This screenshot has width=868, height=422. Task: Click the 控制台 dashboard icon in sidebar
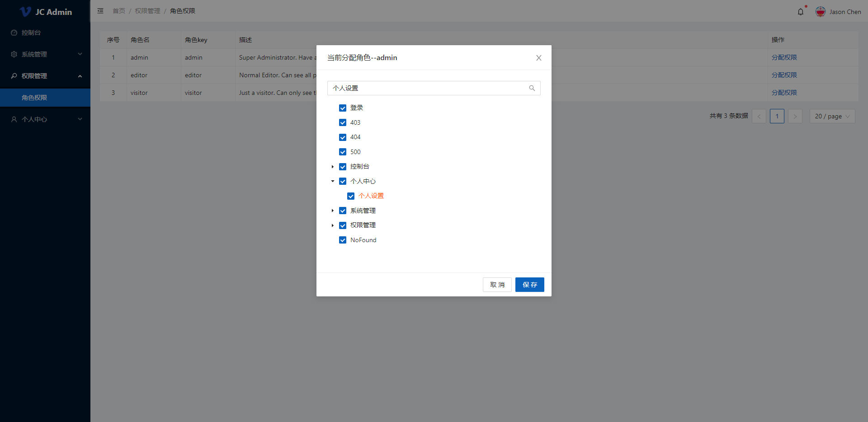pyautogui.click(x=14, y=33)
